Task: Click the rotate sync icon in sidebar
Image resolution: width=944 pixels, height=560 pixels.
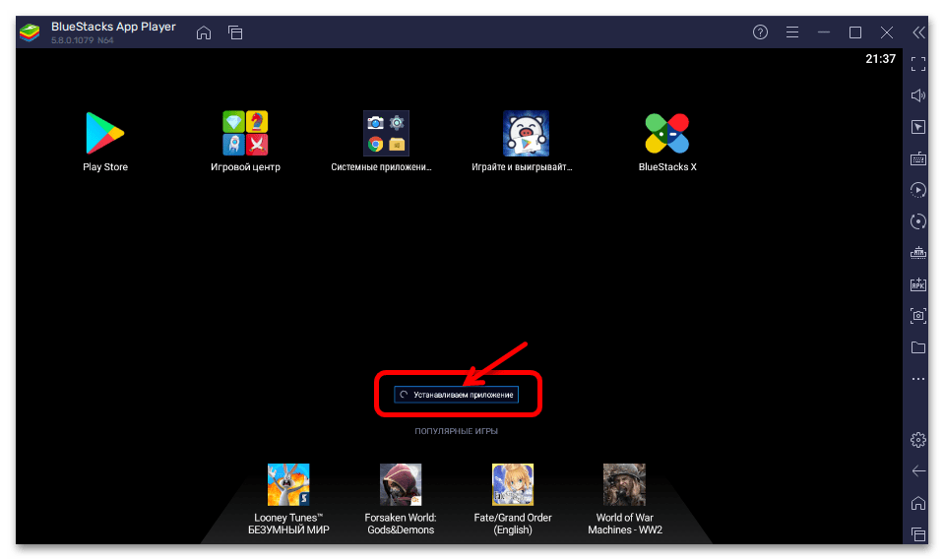Action: point(918,221)
